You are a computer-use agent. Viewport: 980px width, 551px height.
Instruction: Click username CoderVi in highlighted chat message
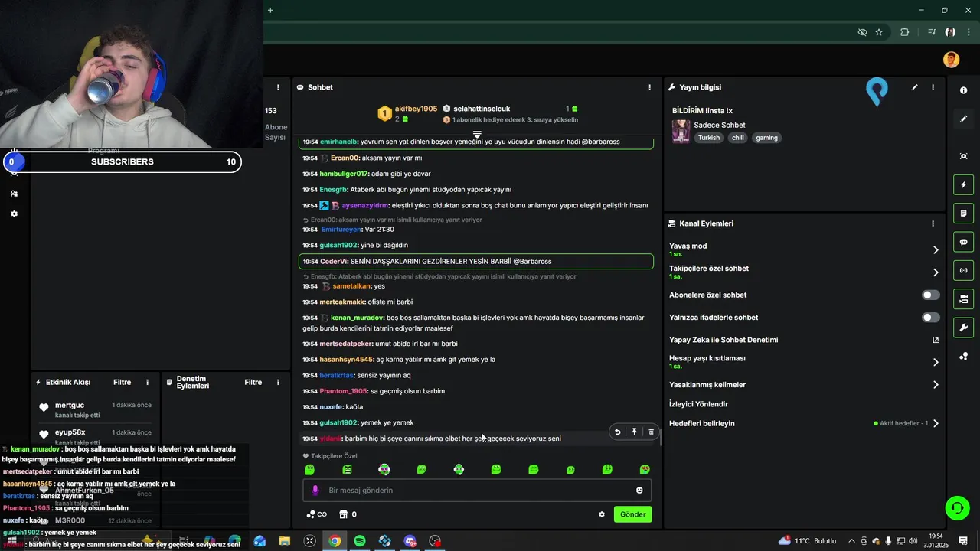333,261
